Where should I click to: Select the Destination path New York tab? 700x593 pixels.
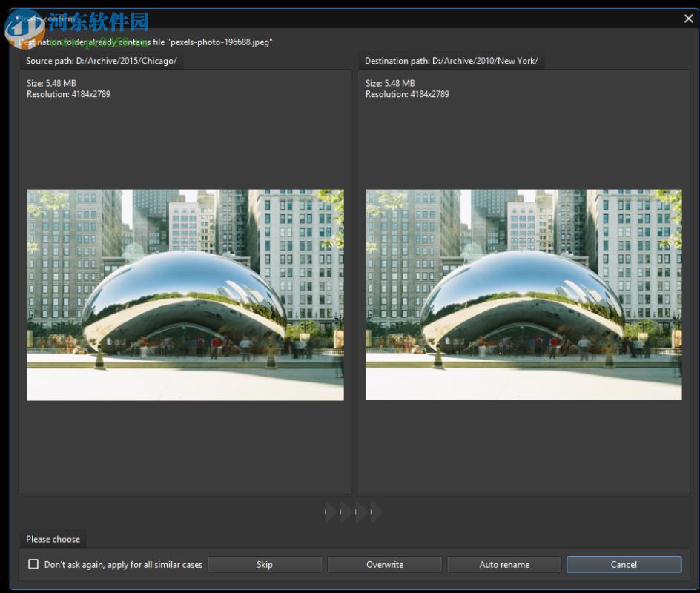(451, 61)
